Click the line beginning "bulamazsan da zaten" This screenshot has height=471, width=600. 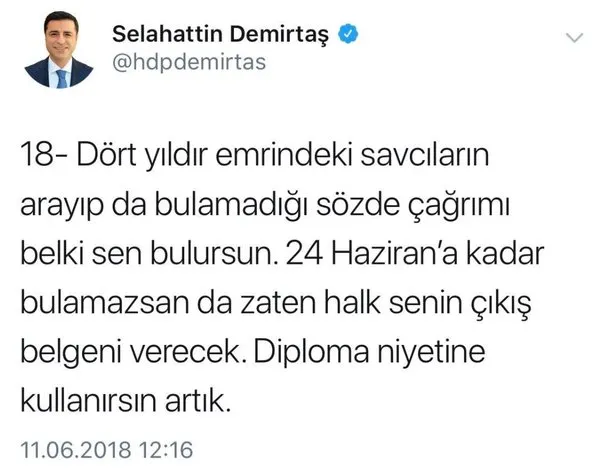coord(276,305)
